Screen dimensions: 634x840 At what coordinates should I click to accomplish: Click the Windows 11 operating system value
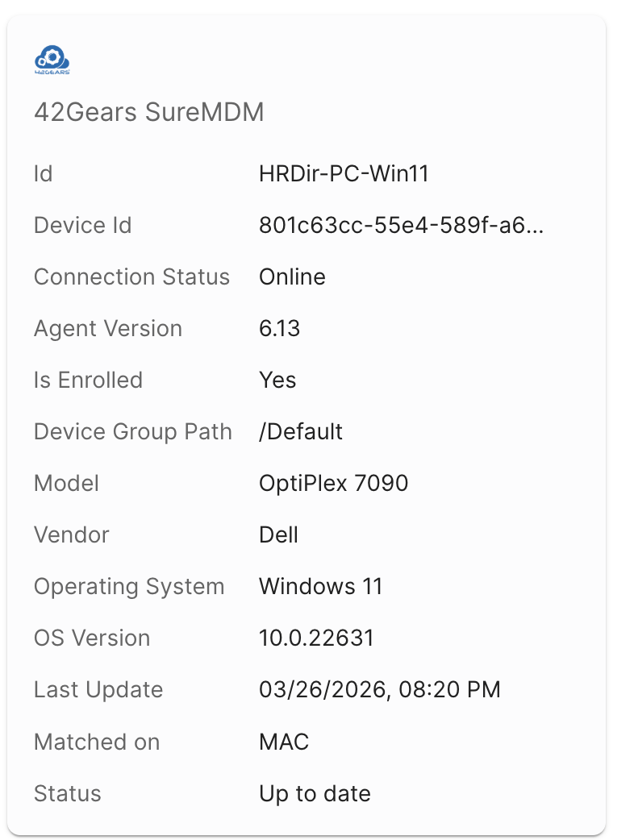pyautogui.click(x=321, y=586)
